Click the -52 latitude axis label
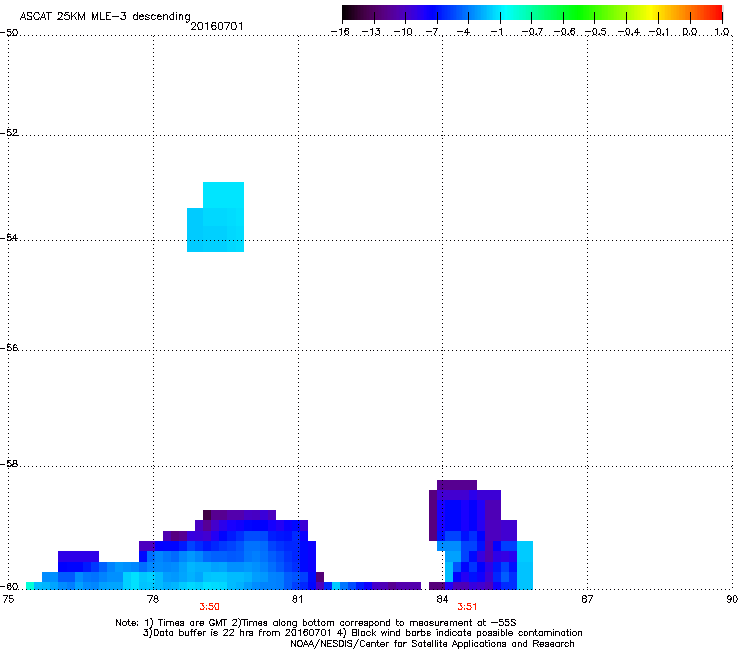740x650 pixels. tap(9, 133)
